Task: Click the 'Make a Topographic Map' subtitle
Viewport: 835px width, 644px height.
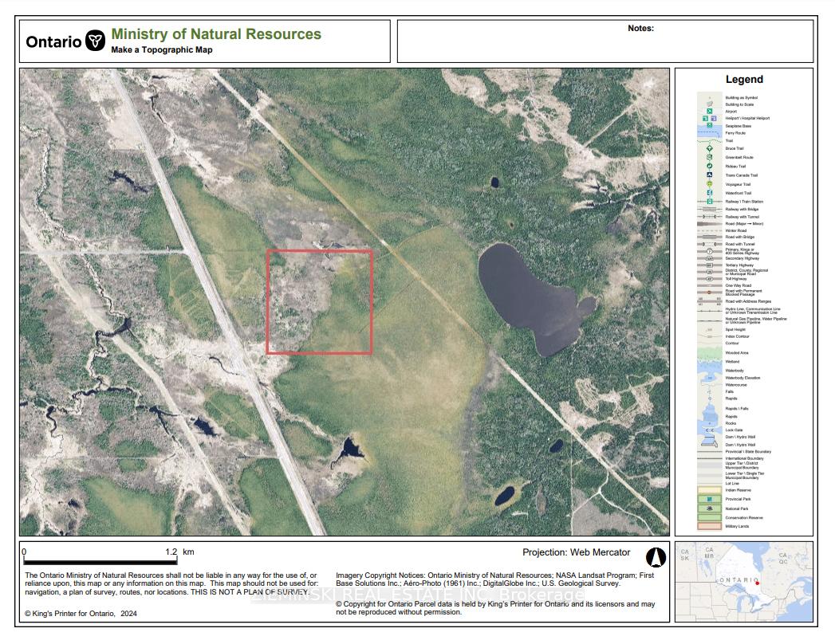Action: 162,50
